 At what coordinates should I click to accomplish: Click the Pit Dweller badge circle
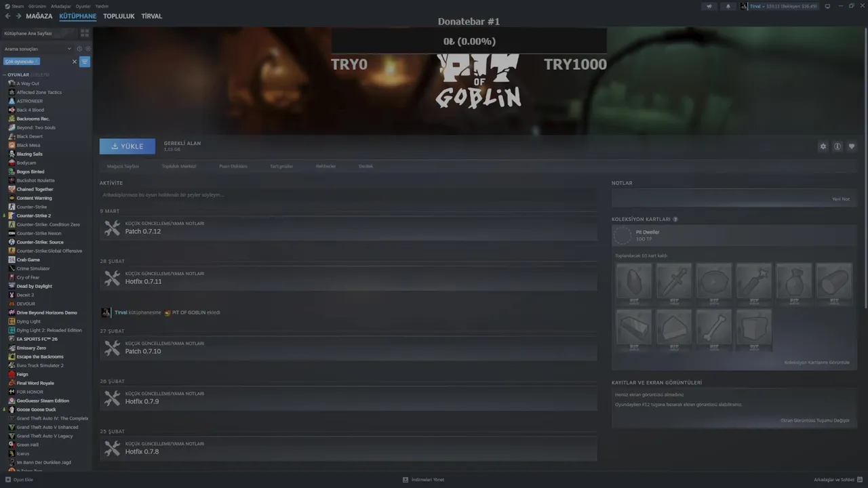click(x=623, y=235)
